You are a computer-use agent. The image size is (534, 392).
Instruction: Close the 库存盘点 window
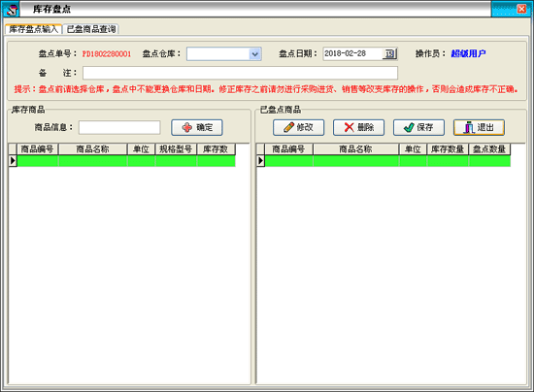click(521, 9)
